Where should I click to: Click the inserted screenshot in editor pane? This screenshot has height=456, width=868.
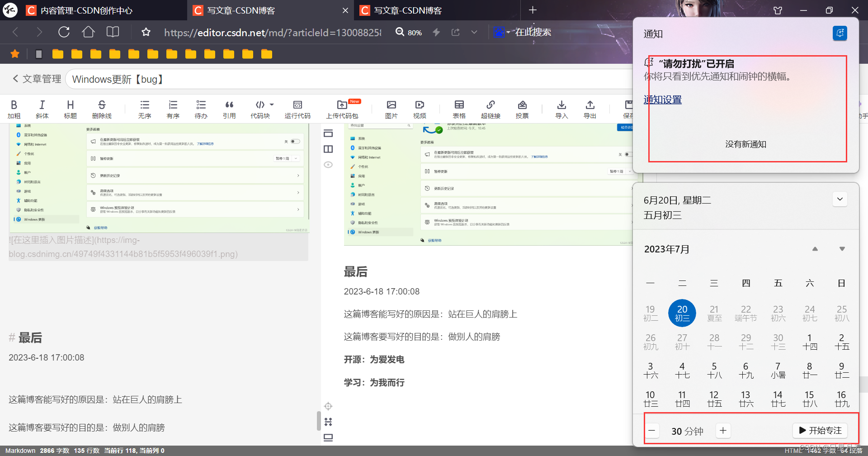(158, 178)
